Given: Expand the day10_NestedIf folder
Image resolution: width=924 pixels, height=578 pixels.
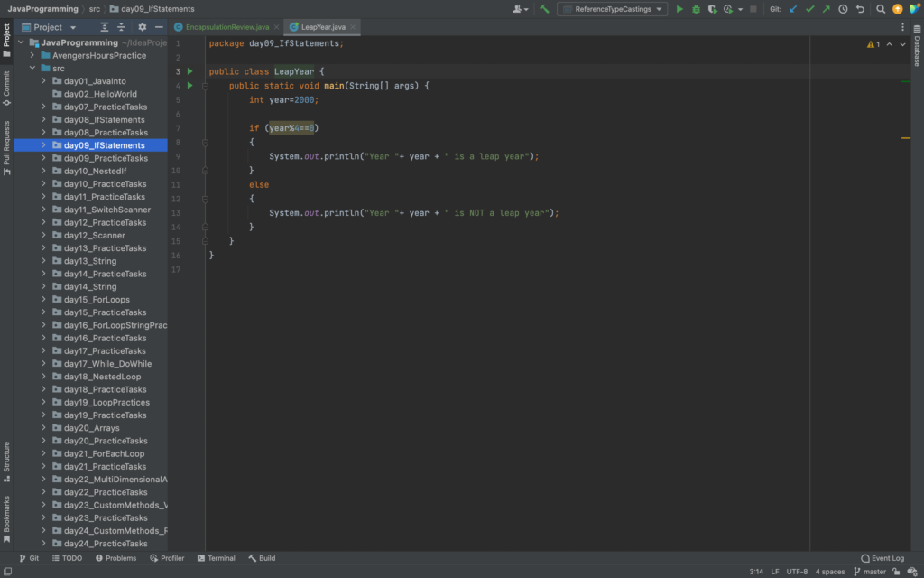Looking at the screenshot, I should (43, 171).
